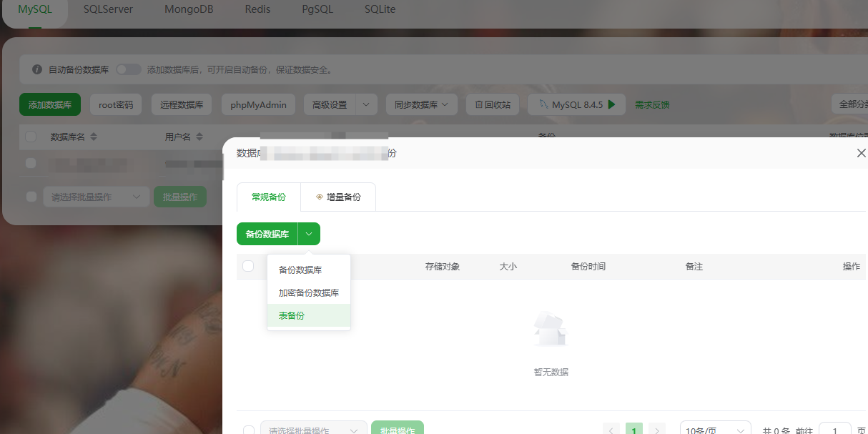The height and width of the screenshot is (434, 868).
Task: Check the select-all checkbox in backup list
Action: click(x=248, y=265)
